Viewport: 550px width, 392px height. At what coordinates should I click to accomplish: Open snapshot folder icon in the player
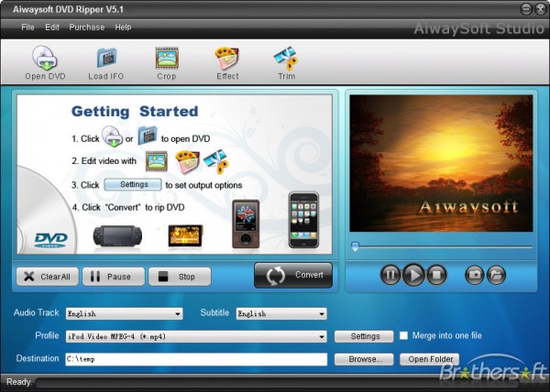tap(496, 275)
